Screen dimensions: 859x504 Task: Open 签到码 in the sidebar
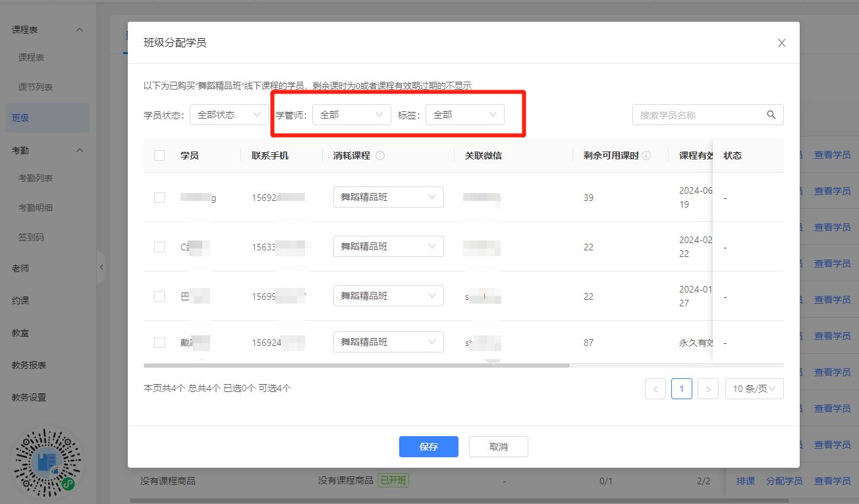coord(31,237)
